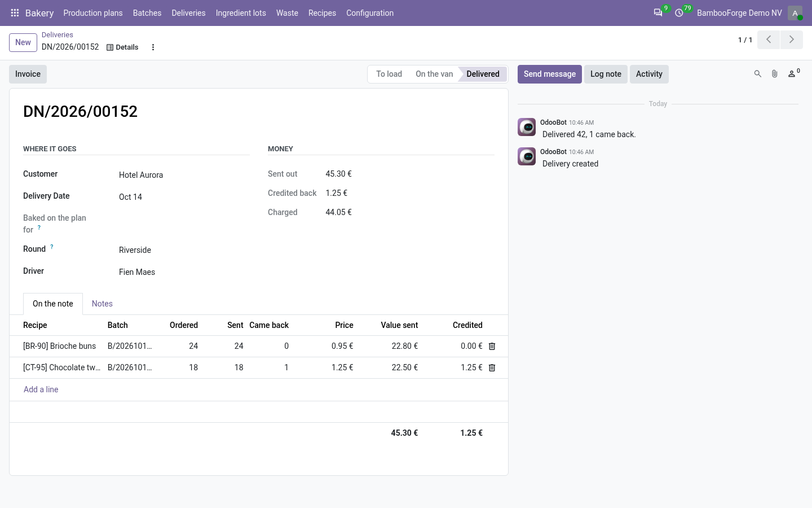Image resolution: width=812 pixels, height=508 pixels.
Task: Click OdooBot avatar on Delivery created message
Action: click(527, 157)
